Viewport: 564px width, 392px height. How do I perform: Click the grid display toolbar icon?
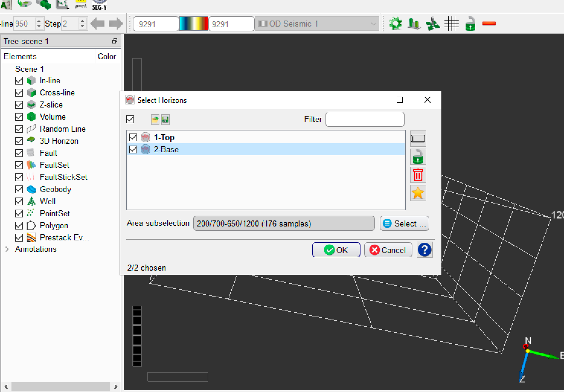(x=451, y=24)
